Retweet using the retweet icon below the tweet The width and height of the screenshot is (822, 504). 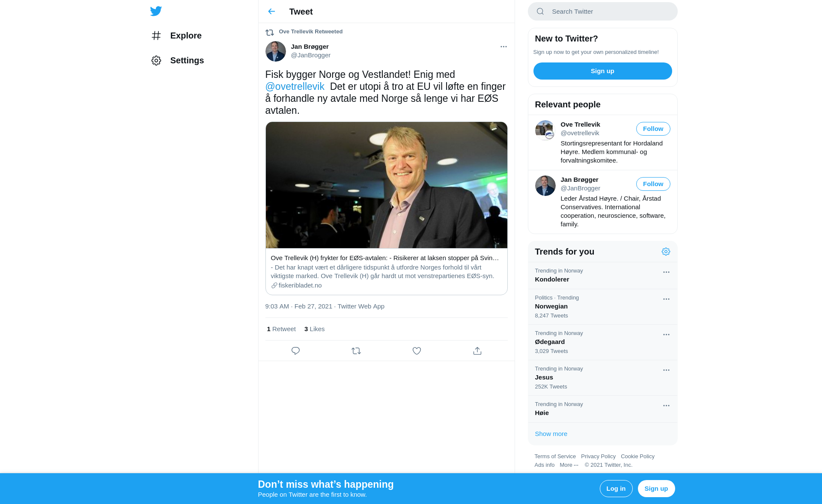(356, 351)
